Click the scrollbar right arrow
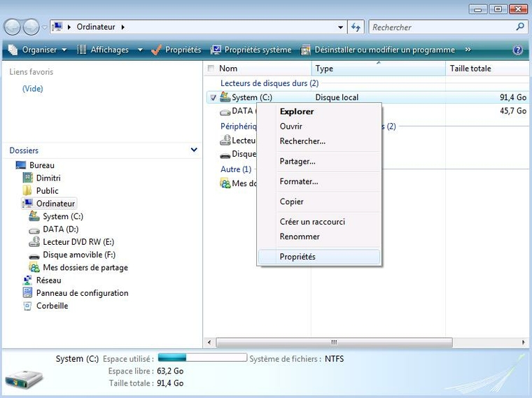Image resolution: width=532 pixels, height=398 pixels. [x=524, y=343]
